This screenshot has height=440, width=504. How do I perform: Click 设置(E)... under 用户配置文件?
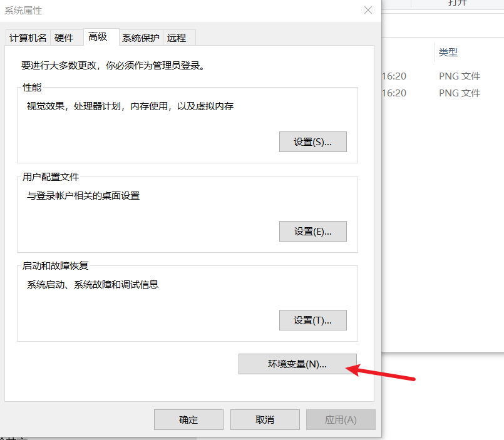coord(313,231)
